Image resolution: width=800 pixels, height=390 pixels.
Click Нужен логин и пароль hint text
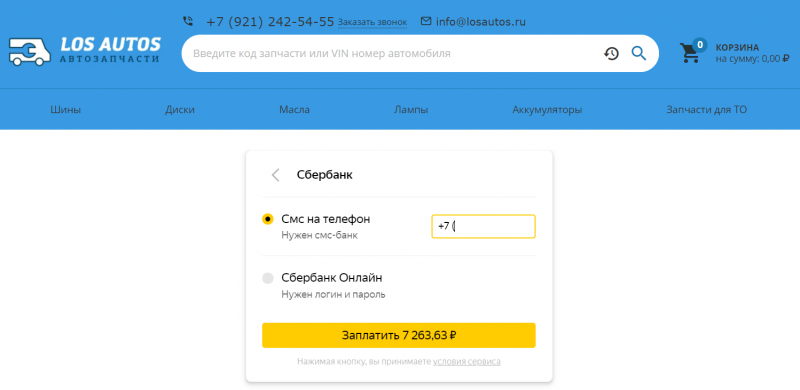333,295
